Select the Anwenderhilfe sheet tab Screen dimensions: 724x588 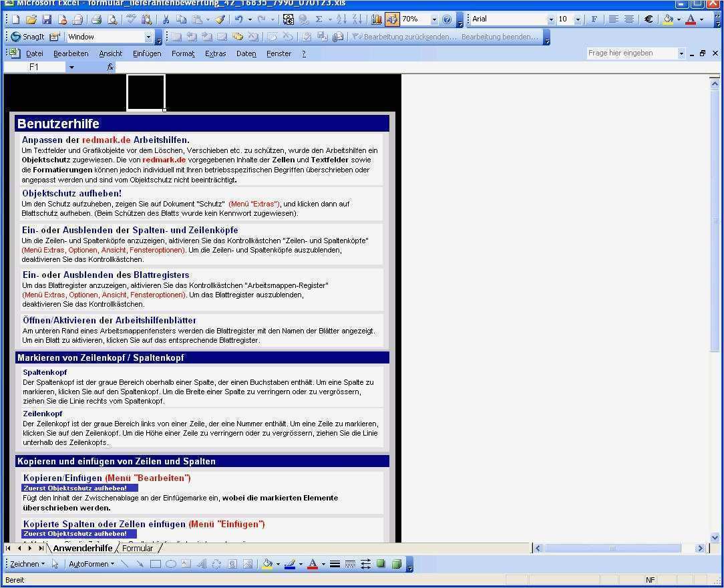[83, 549]
